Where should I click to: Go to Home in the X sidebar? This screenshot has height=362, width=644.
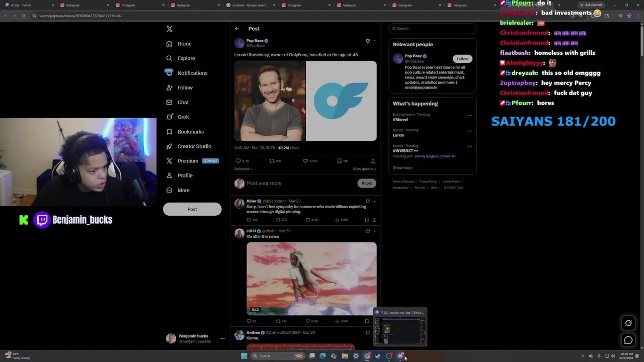(179, 44)
